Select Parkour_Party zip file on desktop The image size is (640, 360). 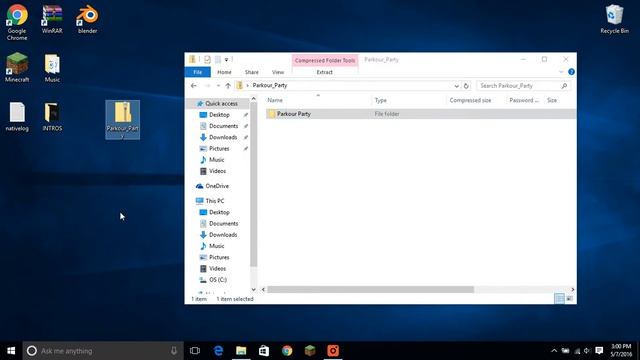[x=122, y=120]
